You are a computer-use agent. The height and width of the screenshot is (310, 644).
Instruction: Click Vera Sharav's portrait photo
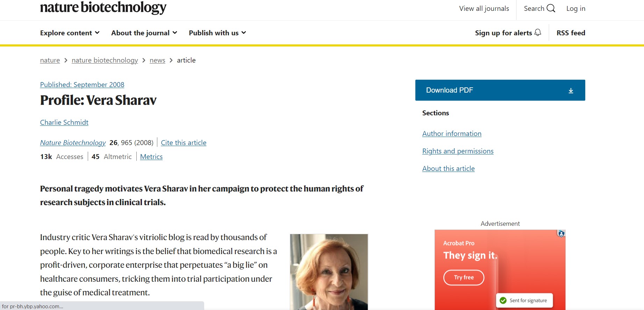(x=329, y=272)
